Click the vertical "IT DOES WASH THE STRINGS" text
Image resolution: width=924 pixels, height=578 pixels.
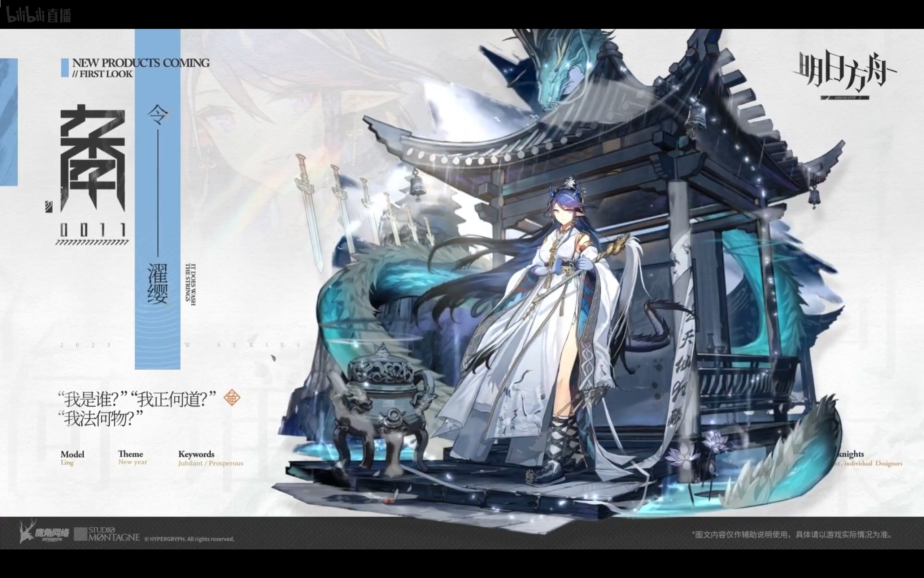pos(190,284)
